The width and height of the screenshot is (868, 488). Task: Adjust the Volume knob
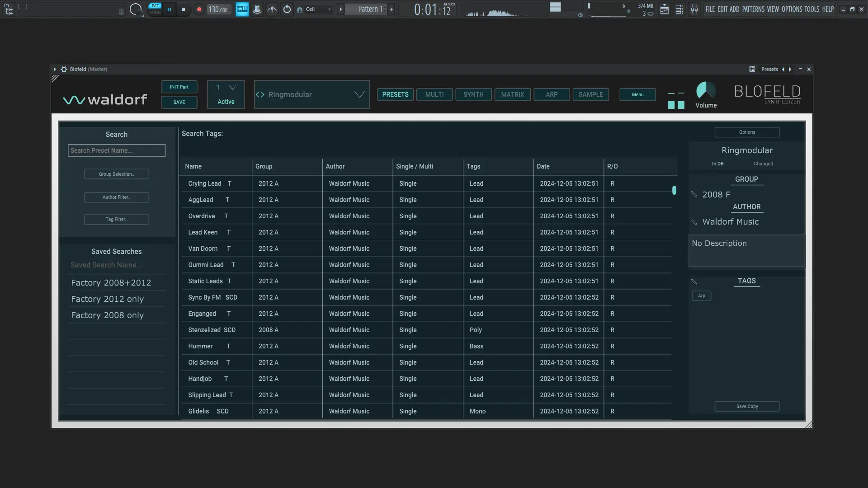[x=705, y=90]
